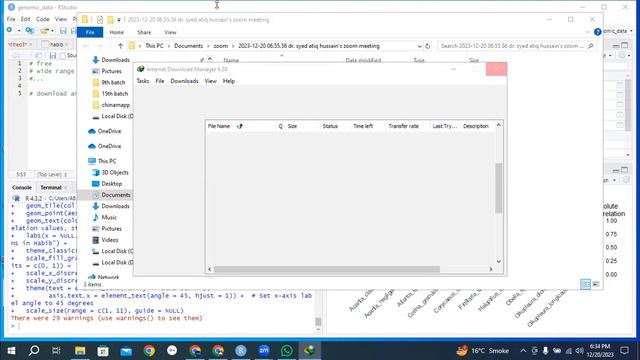Switch to the RStudio Console tab
640x360 pixels.
pos(22,187)
